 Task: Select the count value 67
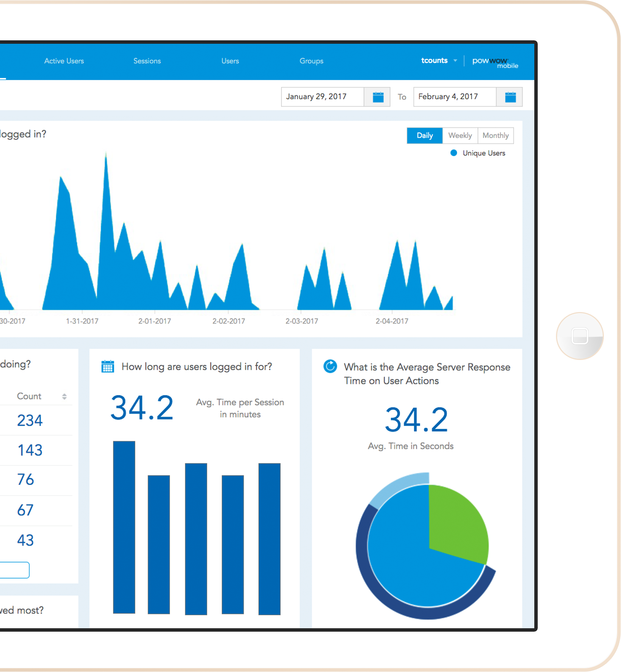coord(25,510)
